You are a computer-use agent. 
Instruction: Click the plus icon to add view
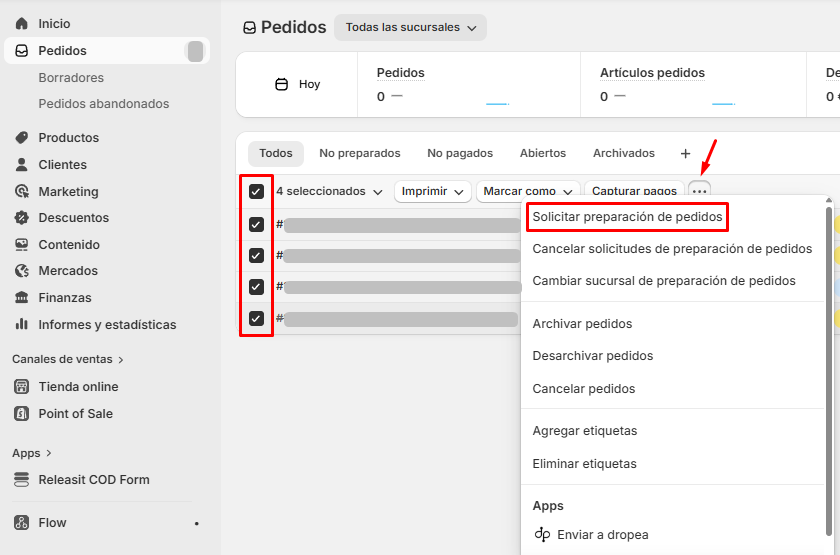[685, 154]
